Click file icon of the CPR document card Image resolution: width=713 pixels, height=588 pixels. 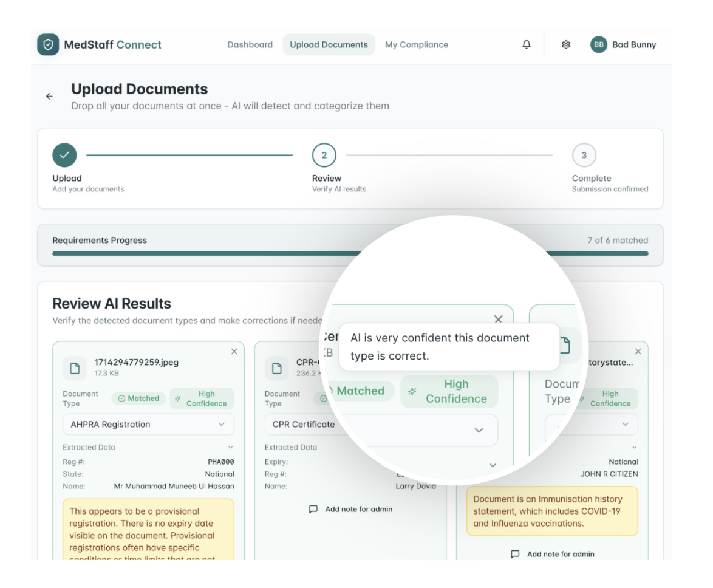tap(276, 368)
